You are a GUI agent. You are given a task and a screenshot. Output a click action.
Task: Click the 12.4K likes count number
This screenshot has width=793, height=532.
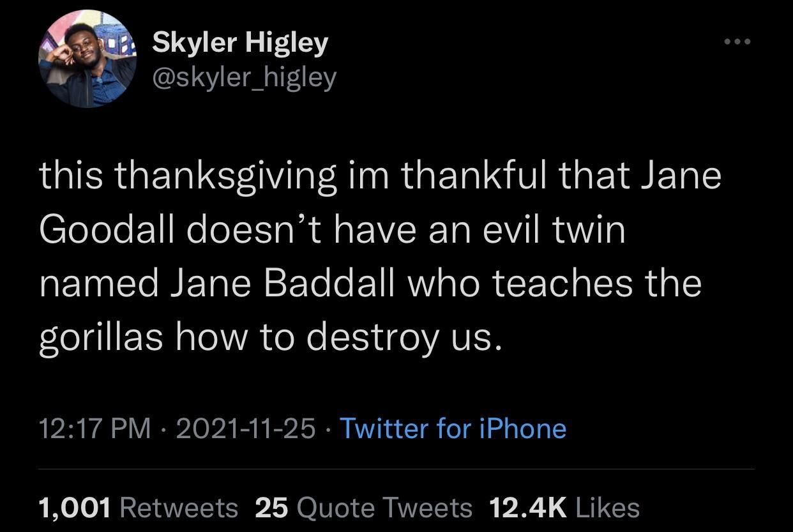(528, 508)
